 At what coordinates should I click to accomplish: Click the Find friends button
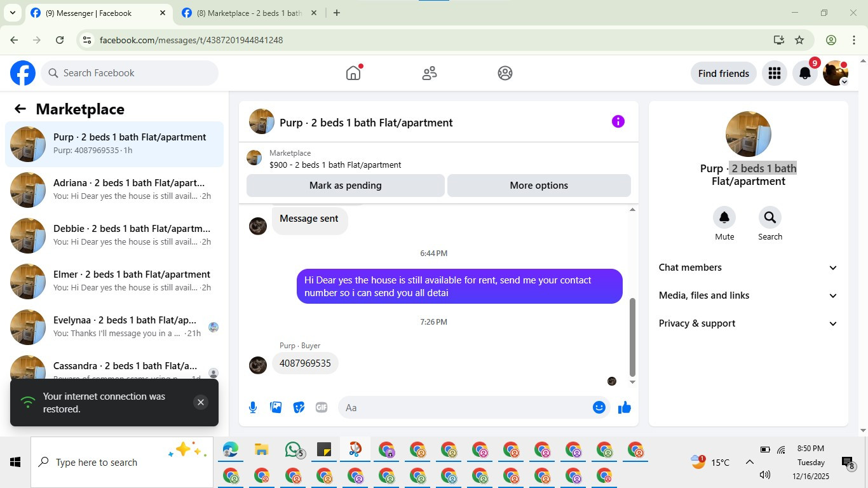pyautogui.click(x=724, y=73)
